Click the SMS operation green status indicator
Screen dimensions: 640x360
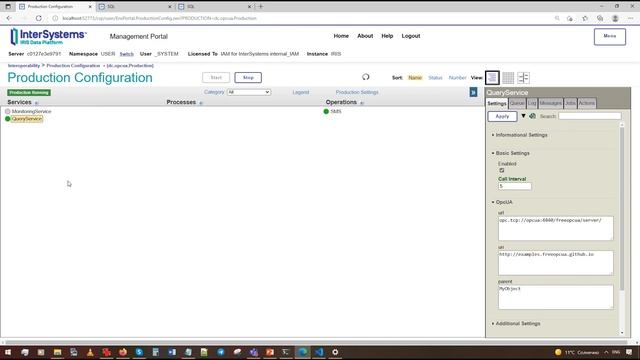pyautogui.click(x=326, y=111)
